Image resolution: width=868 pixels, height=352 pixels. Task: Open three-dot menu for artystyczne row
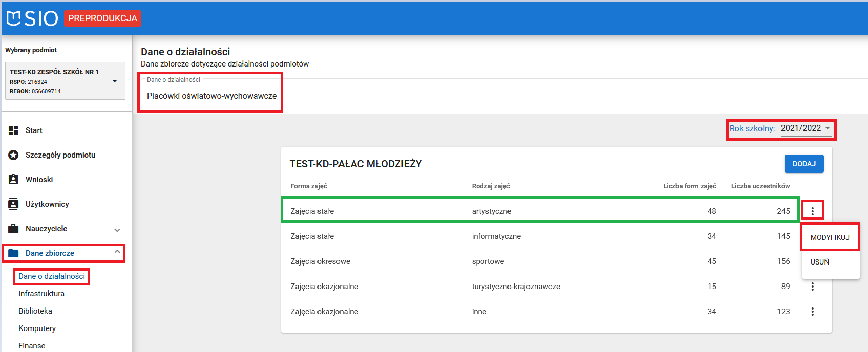point(812,211)
